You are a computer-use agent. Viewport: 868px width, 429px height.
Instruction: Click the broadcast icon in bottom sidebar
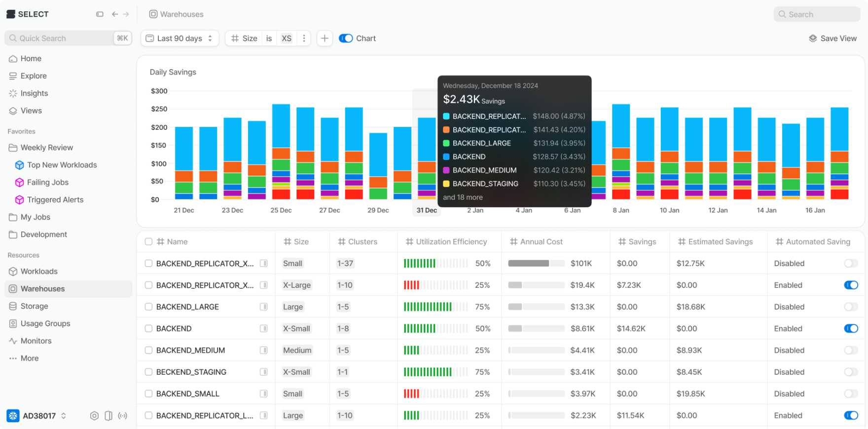tap(123, 416)
